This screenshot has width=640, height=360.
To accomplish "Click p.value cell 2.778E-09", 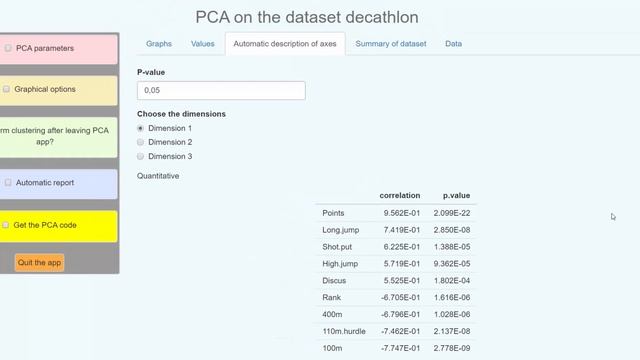I will [x=452, y=348].
